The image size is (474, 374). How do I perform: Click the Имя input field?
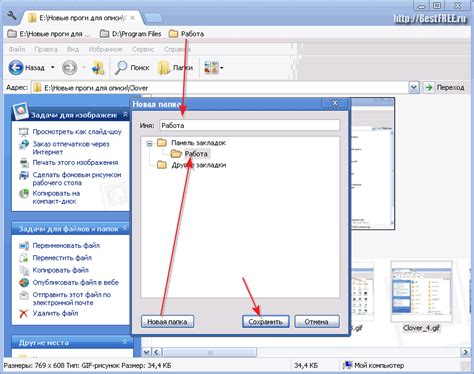[x=250, y=125]
